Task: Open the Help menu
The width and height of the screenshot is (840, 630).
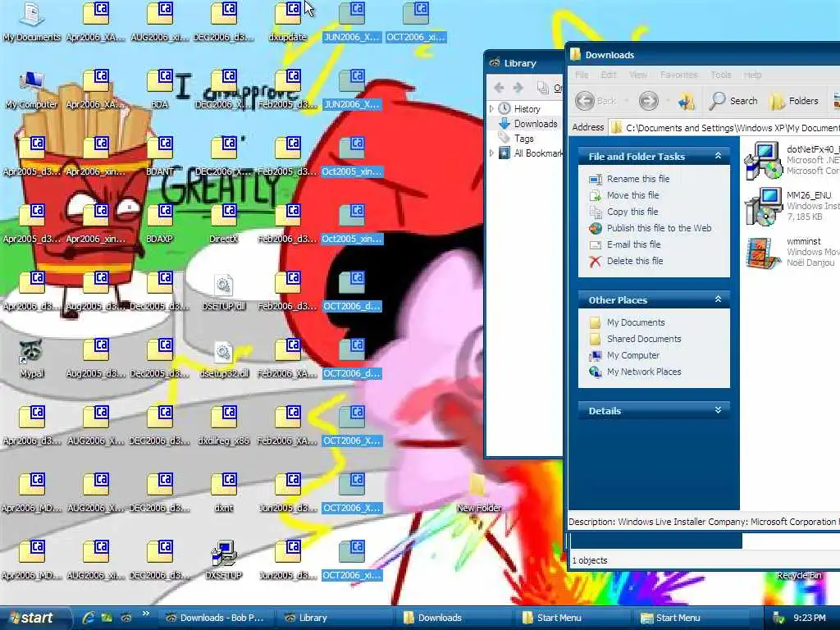Action: pyautogui.click(x=752, y=75)
